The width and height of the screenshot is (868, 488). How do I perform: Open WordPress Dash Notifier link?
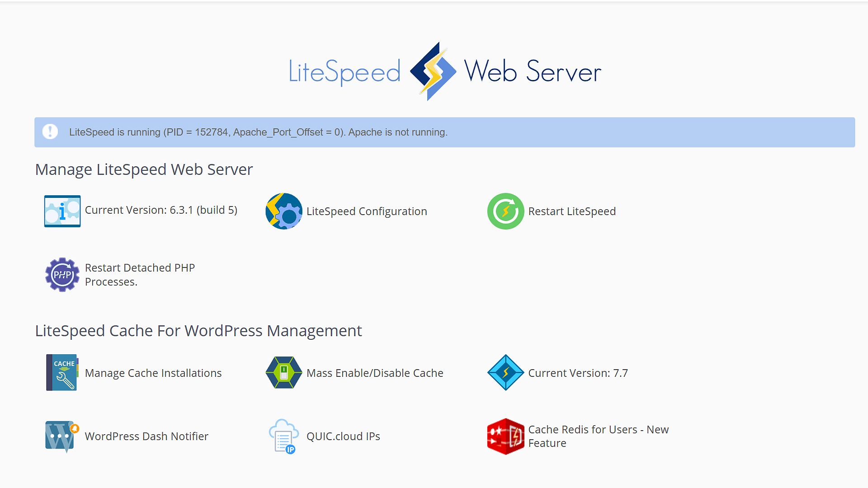[x=146, y=436]
